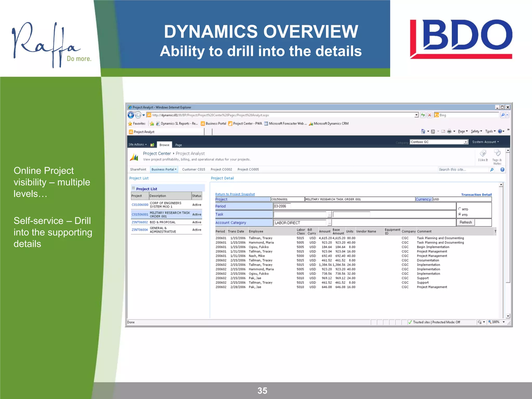Screen dimensions: 532x399
Task: Click the browser Back arrow button
Action: 131,115
